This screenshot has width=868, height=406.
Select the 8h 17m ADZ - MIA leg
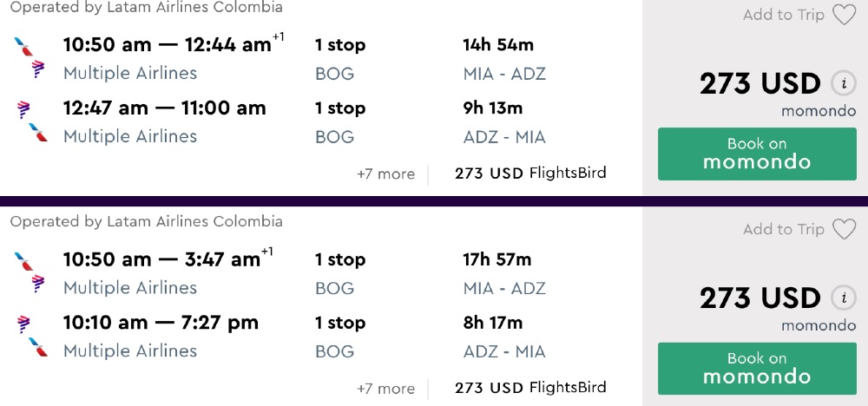tap(503, 336)
